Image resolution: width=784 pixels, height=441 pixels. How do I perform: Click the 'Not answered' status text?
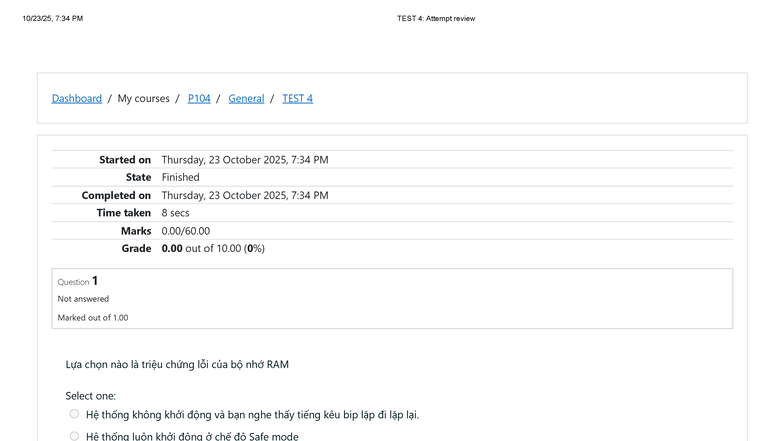click(83, 299)
